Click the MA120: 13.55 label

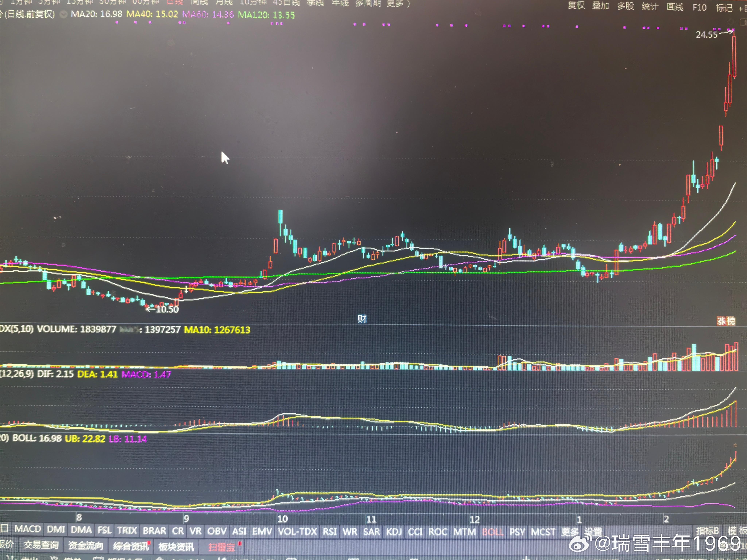point(266,15)
